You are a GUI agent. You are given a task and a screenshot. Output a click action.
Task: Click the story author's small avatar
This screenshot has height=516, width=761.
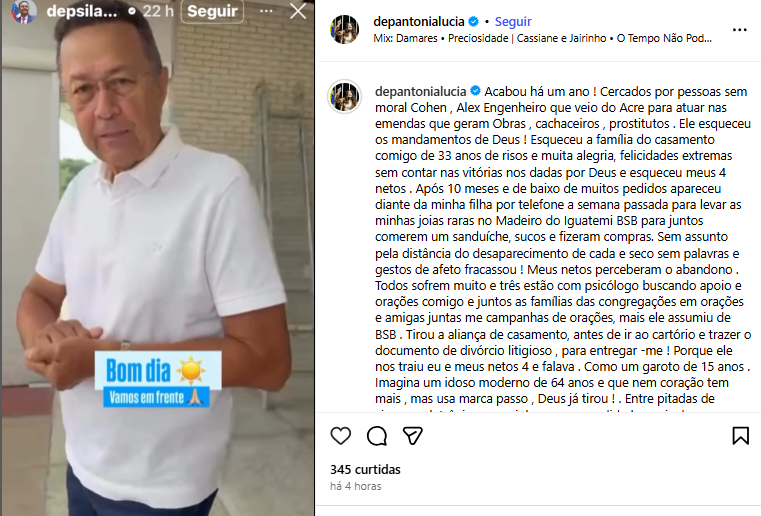tap(24, 11)
